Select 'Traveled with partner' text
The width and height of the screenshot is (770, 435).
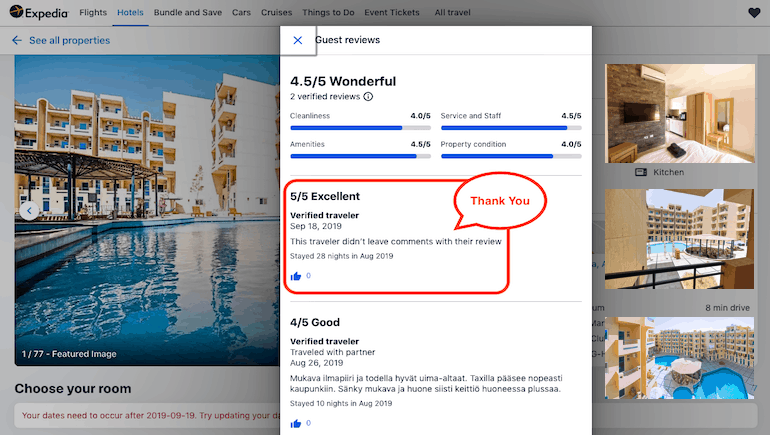332,353
